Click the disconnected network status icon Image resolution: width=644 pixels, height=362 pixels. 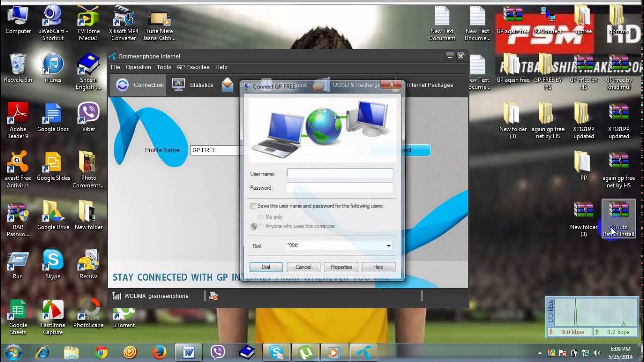pyautogui.click(x=213, y=296)
